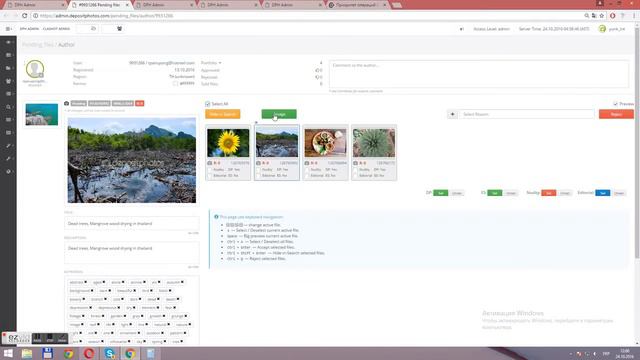Check Editorial on the succulent plant card
Screen dimensions: 640x360
point(356,176)
